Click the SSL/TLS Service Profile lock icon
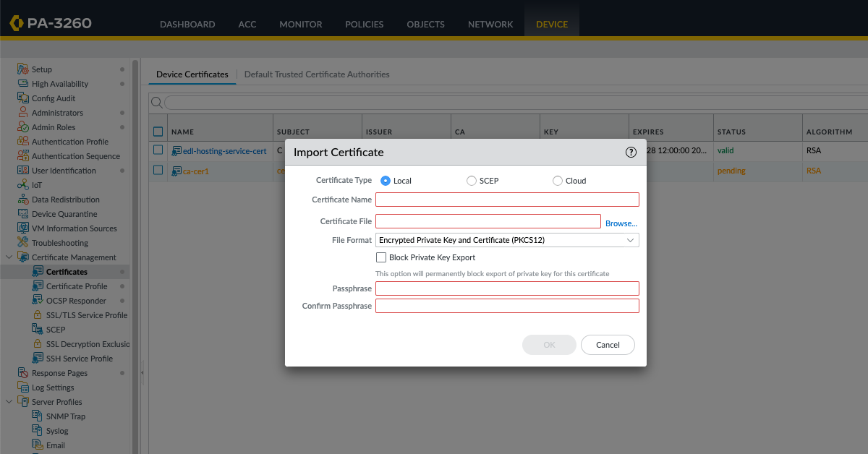Viewport: 868px width, 454px height. click(38, 315)
